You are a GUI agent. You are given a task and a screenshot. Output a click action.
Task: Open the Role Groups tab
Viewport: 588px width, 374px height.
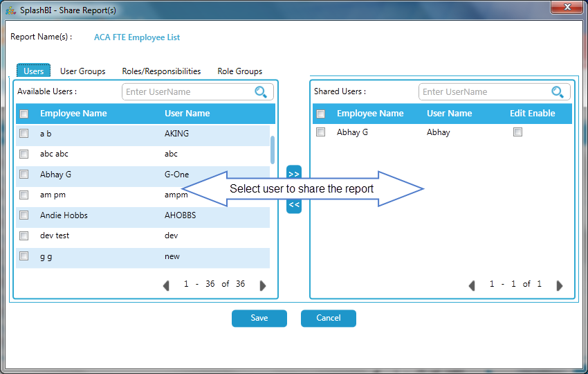(240, 71)
